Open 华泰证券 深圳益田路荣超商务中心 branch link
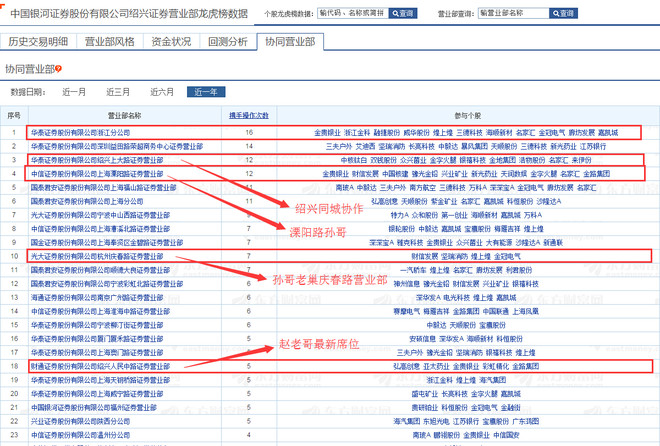The image size is (660, 446). [117, 146]
